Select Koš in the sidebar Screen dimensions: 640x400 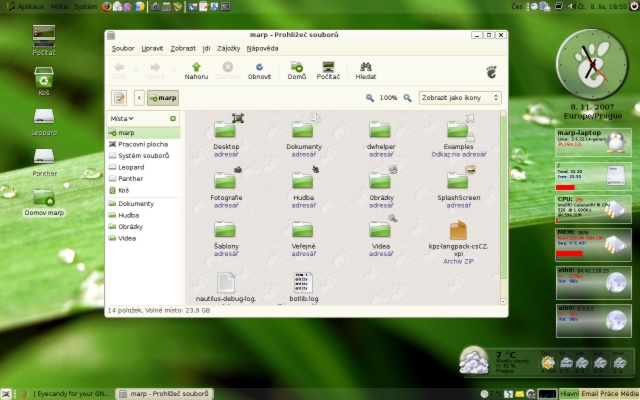pyautogui.click(x=144, y=190)
